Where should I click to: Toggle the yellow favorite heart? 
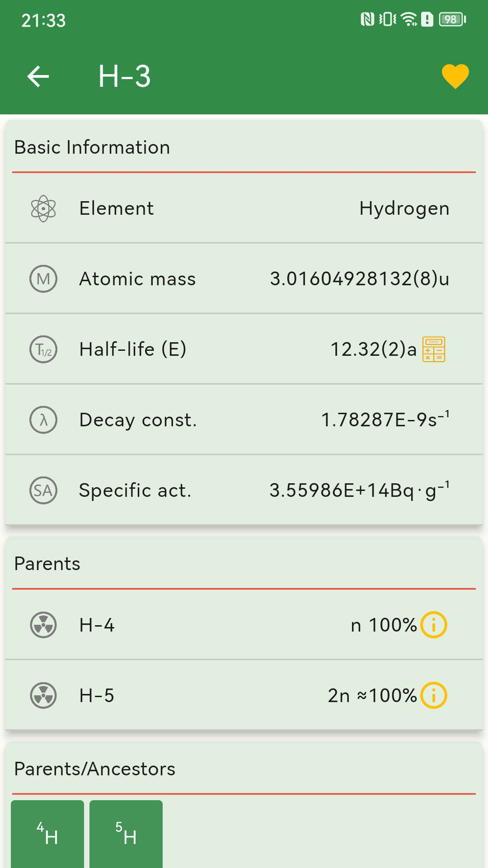(455, 76)
